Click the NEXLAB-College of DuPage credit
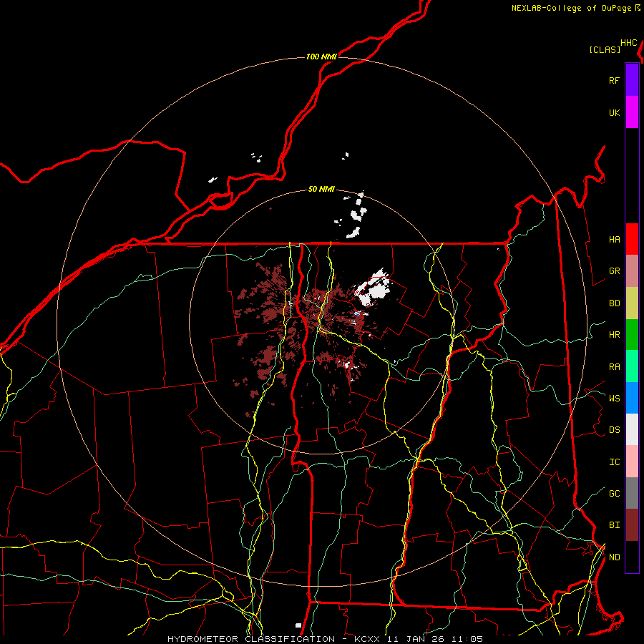This screenshot has width=644, height=644. coord(571,8)
